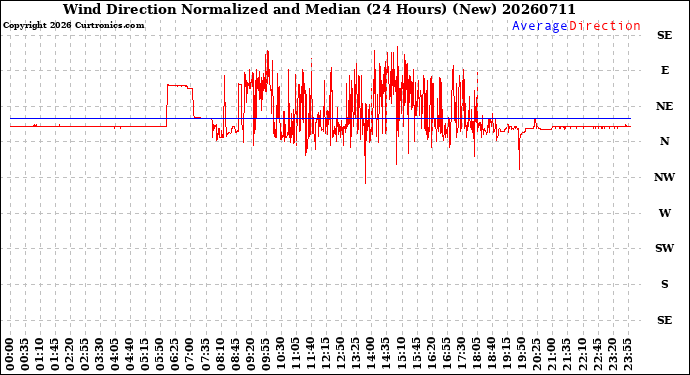690x375 pixels.
Task: Click the 03:30 time label
Action: (x=100, y=354)
